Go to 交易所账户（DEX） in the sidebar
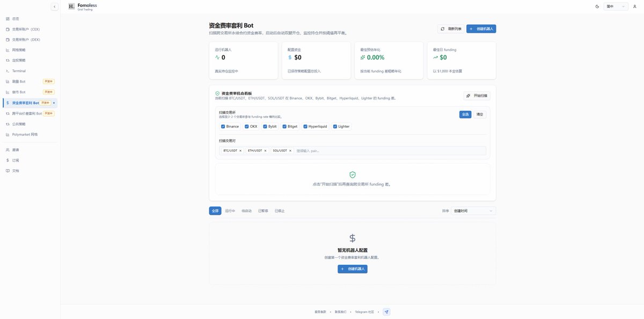The height and width of the screenshot is (319, 644). point(30,40)
